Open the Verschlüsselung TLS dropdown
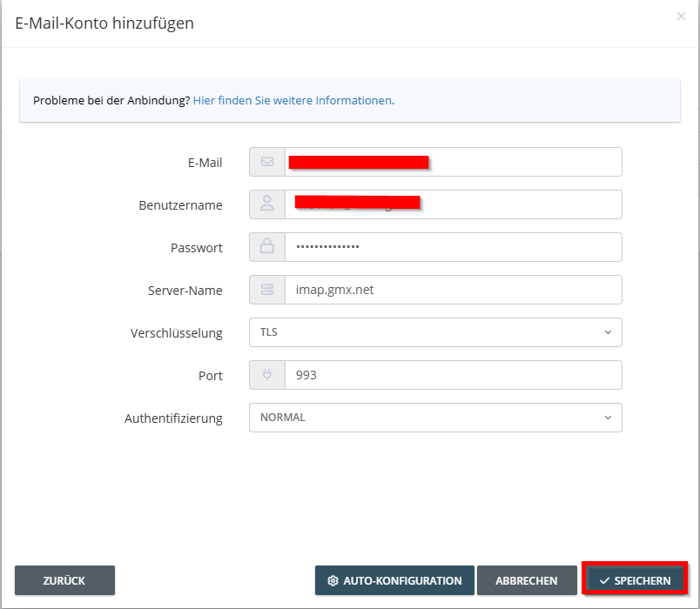This screenshot has width=700, height=609. click(x=435, y=332)
